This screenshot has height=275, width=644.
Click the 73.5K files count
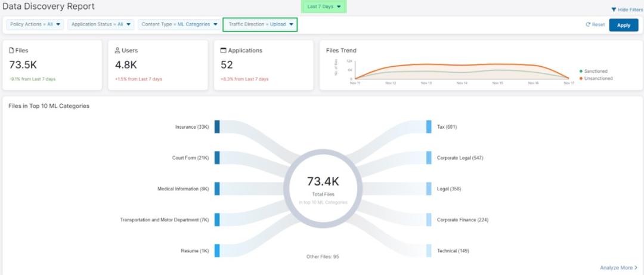pyautogui.click(x=23, y=64)
